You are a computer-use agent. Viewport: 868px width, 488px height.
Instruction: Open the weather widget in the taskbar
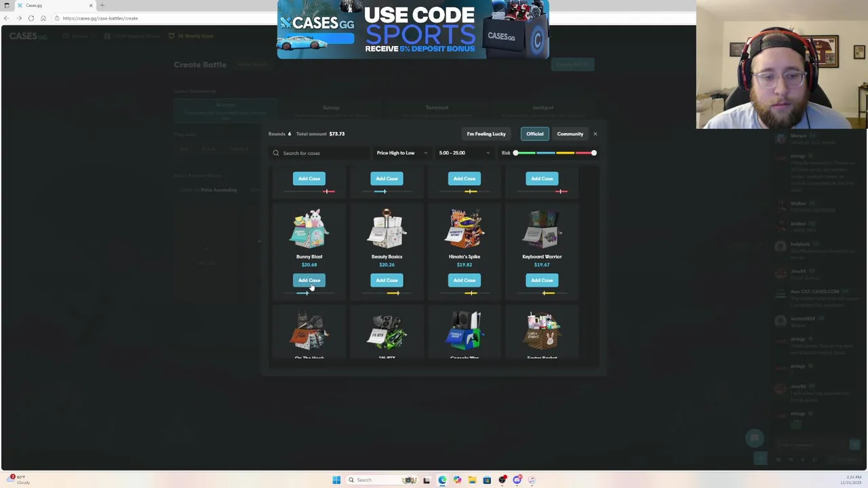click(19, 480)
